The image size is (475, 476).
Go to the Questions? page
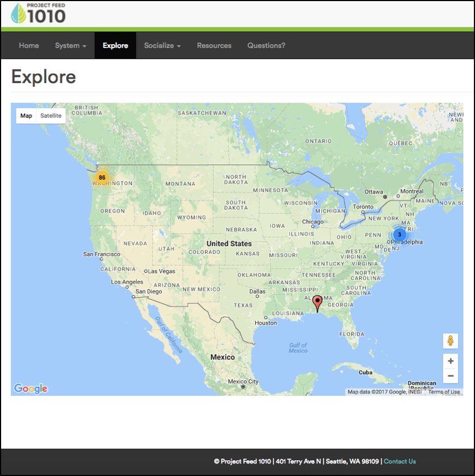(x=266, y=45)
